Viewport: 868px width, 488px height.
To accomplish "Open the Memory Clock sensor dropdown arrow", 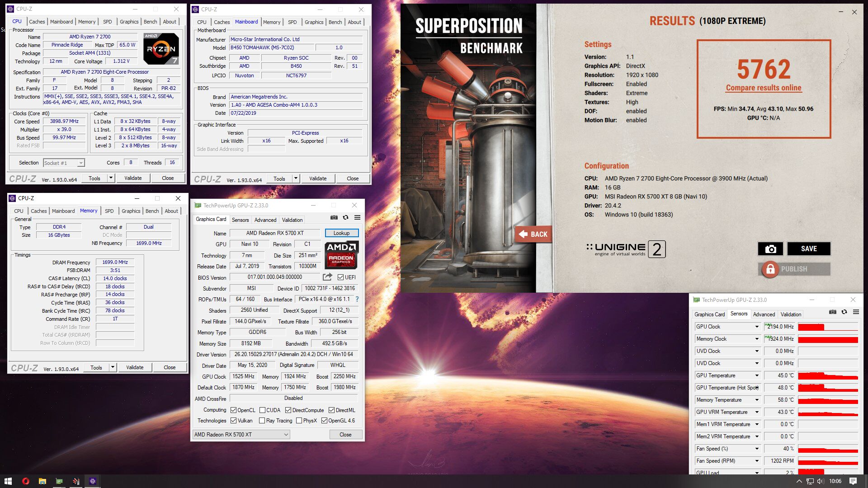I will pos(757,339).
